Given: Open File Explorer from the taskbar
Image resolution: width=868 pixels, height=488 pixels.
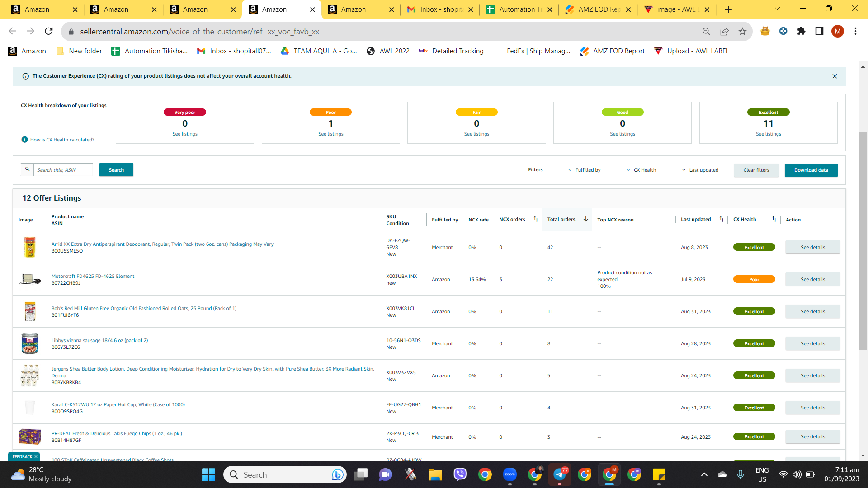Looking at the screenshot, I should 435,475.
